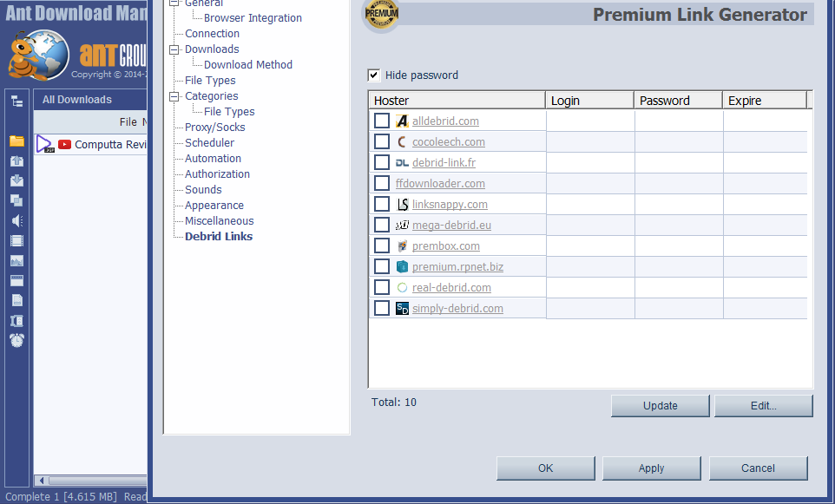
Task: Sort the table by Expire column header
Action: point(765,101)
